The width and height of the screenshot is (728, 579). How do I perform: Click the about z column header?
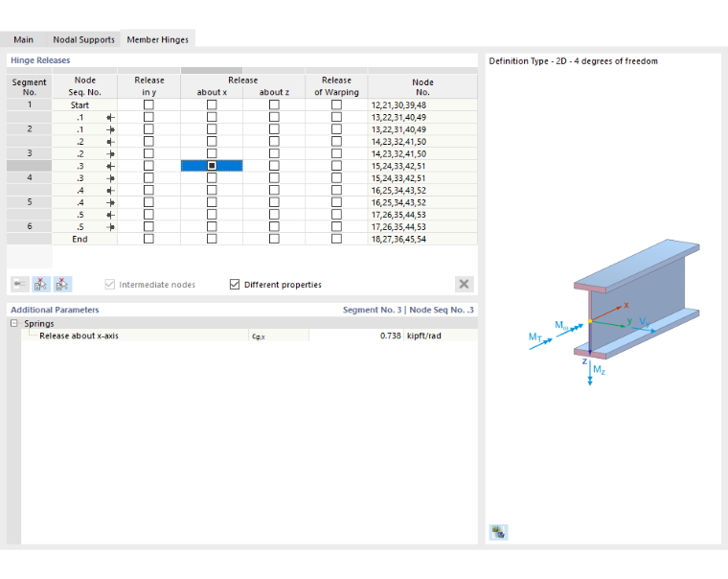pos(274,92)
